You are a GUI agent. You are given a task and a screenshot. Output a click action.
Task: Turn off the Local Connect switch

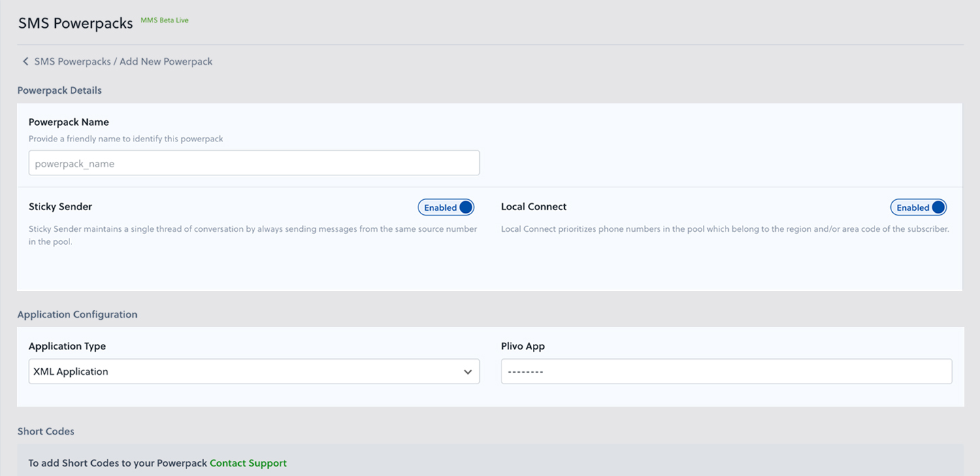pyautogui.click(x=918, y=207)
